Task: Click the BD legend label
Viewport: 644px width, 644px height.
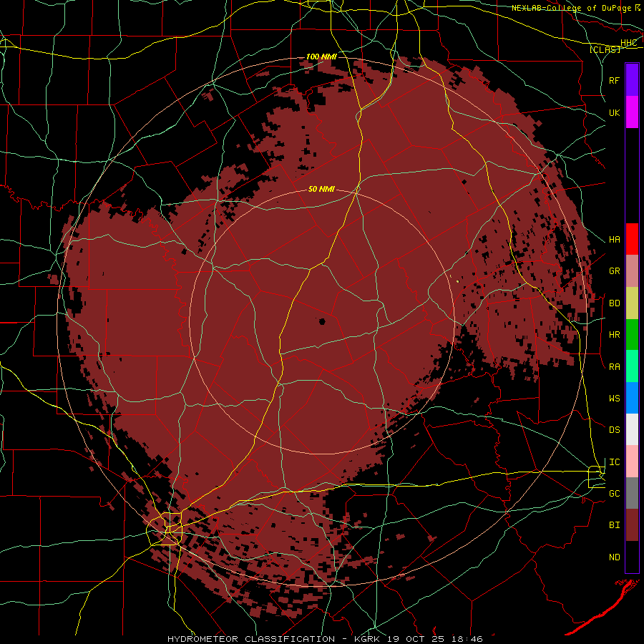Action: tap(614, 303)
